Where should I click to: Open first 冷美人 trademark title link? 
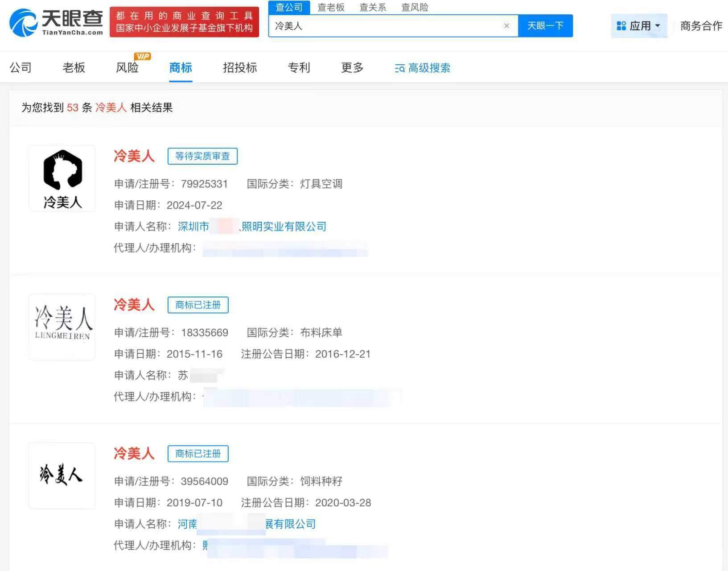pyautogui.click(x=134, y=156)
